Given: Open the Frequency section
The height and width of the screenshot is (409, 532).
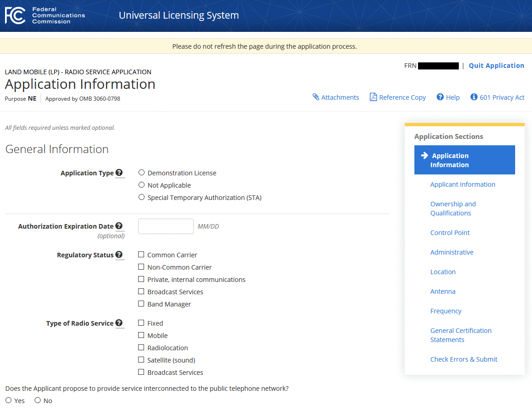Looking at the screenshot, I should coord(446,311).
